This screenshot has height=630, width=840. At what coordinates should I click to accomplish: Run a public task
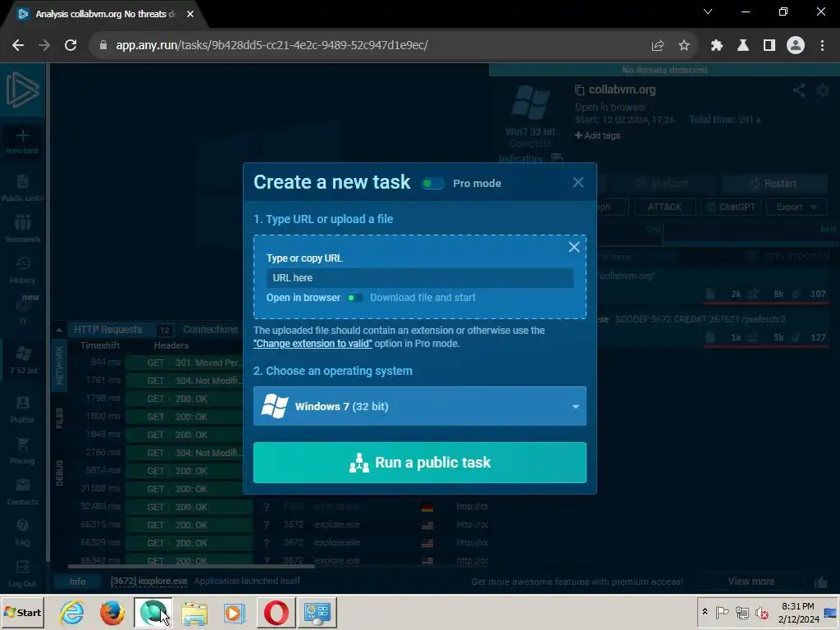pos(419,463)
